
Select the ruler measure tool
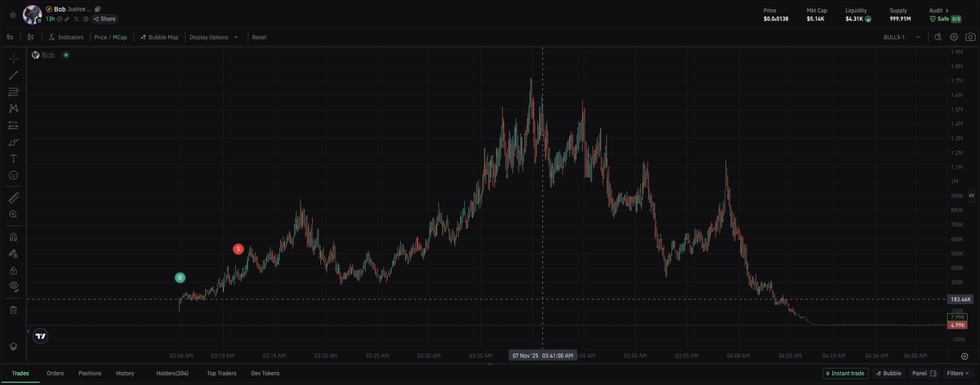click(x=13, y=197)
